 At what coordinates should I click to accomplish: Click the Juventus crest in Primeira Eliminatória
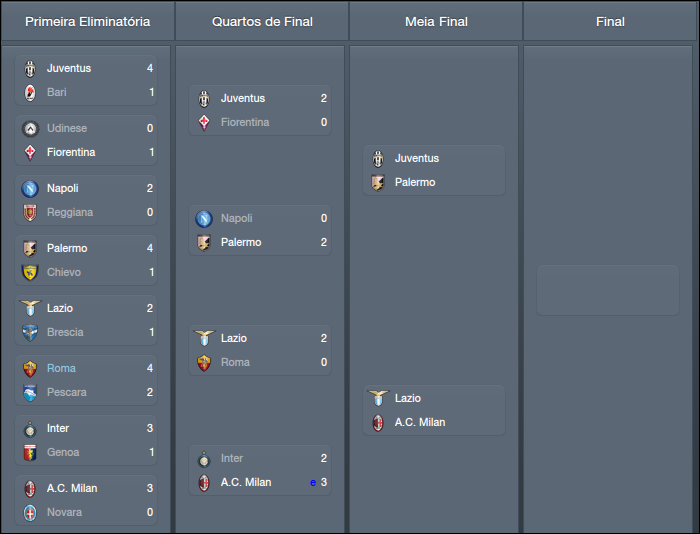pos(30,69)
